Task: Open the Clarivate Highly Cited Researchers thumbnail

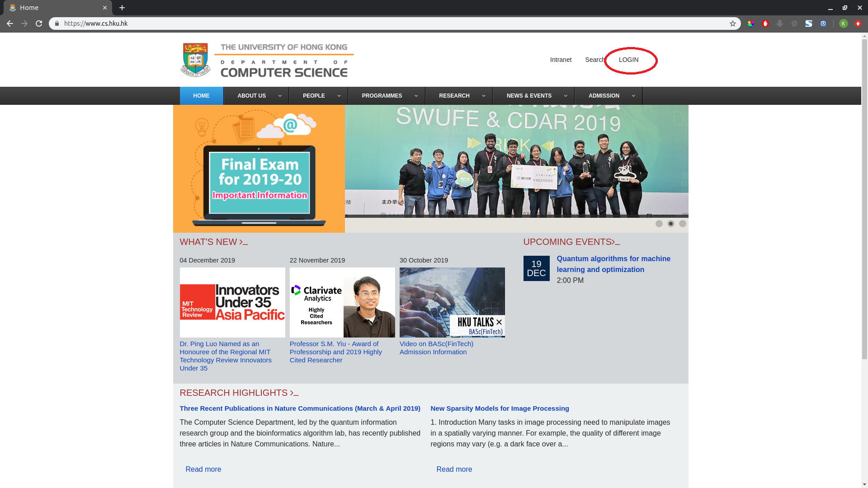Action: pos(342,302)
